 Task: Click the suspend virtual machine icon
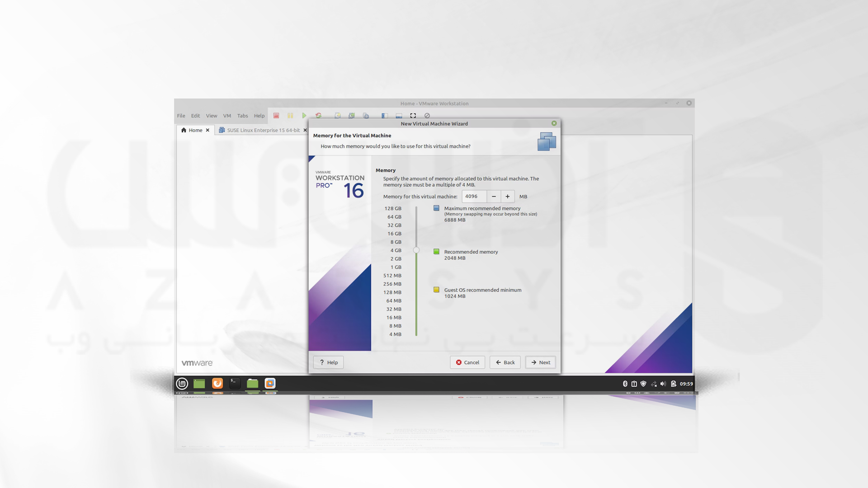[290, 115]
